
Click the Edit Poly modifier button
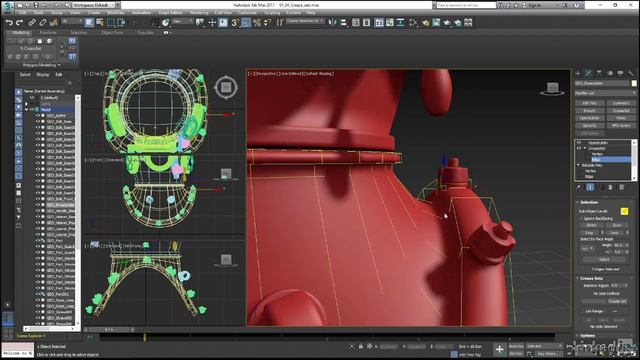pyautogui.click(x=589, y=103)
